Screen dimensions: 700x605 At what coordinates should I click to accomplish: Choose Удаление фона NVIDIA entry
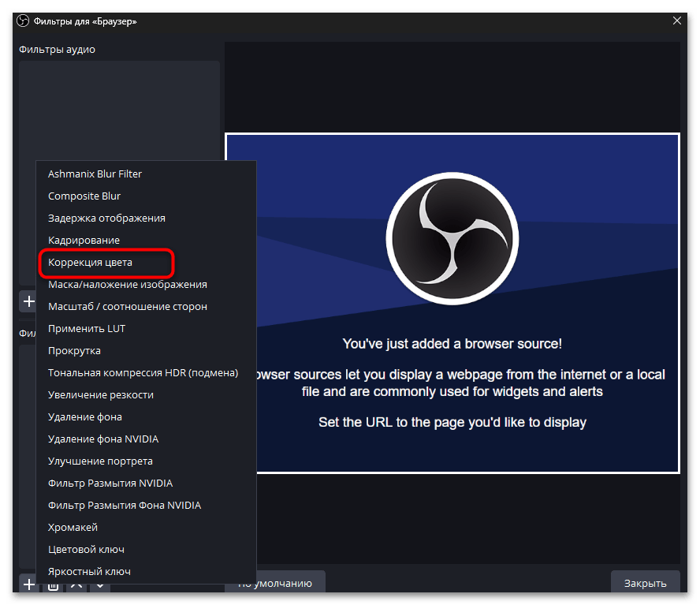(103, 439)
